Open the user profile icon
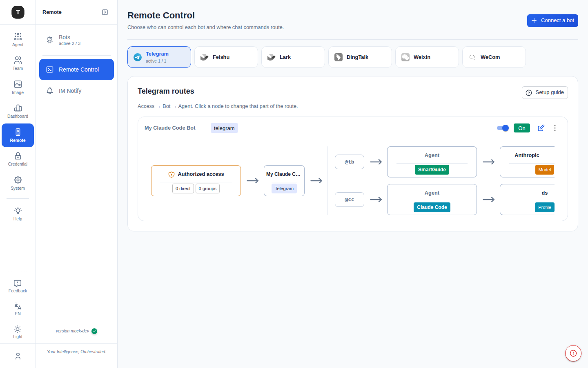588x368 pixels. 18,356
